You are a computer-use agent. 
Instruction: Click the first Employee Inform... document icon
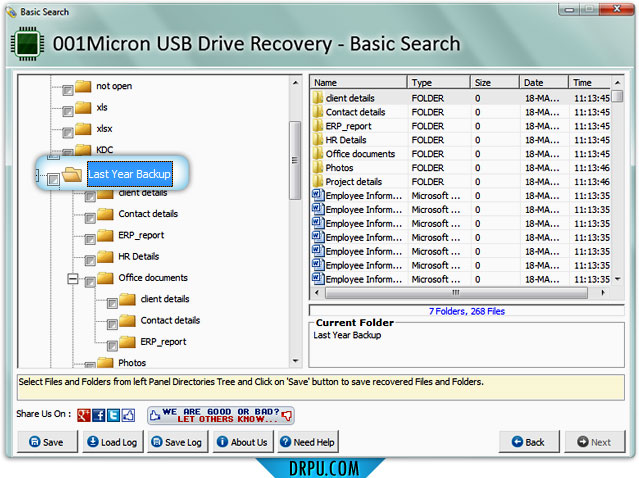(318, 195)
